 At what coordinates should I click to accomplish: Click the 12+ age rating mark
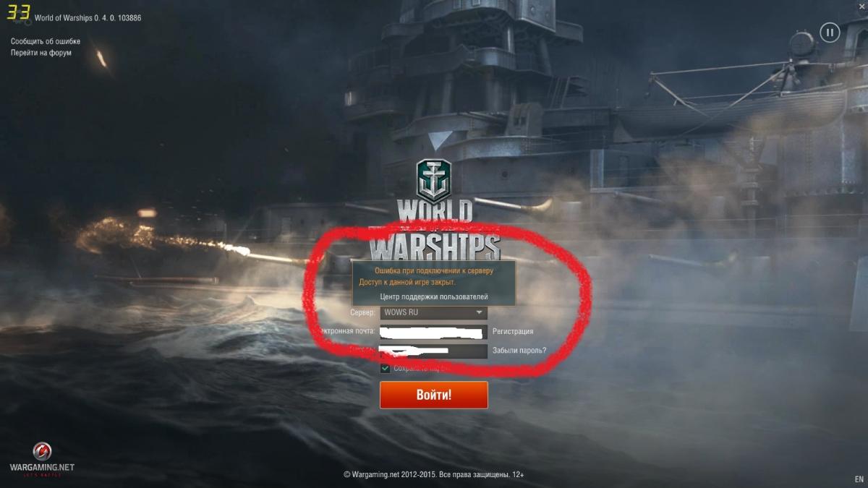tap(516, 475)
